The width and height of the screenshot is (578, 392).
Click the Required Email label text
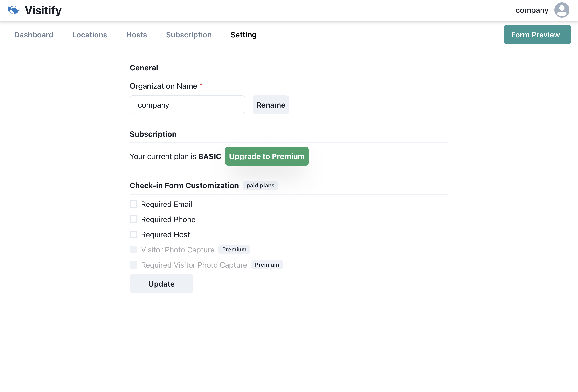point(166,204)
